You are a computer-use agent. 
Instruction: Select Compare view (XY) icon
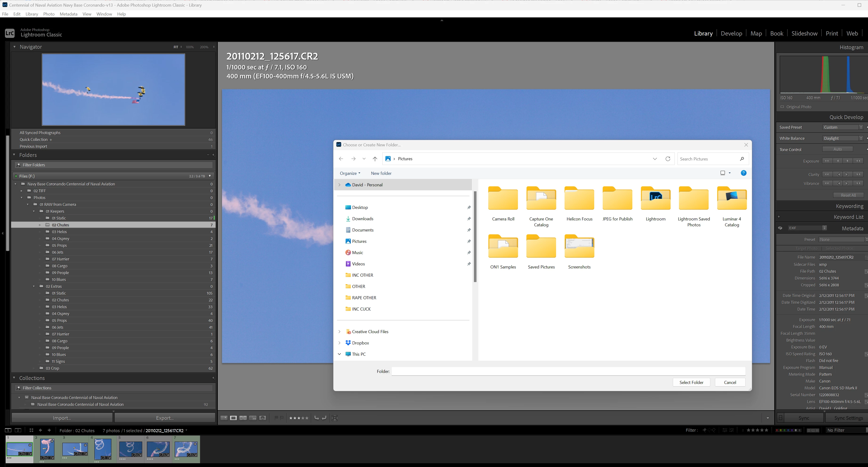tap(243, 418)
